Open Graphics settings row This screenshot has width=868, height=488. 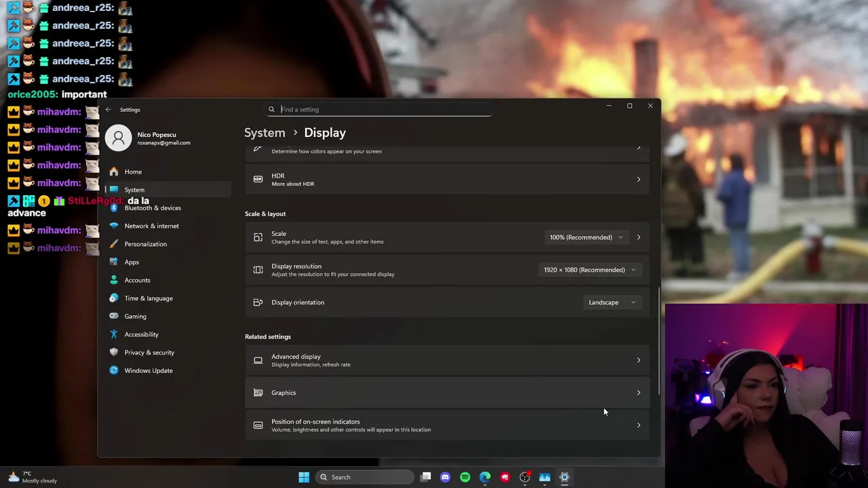click(447, 393)
